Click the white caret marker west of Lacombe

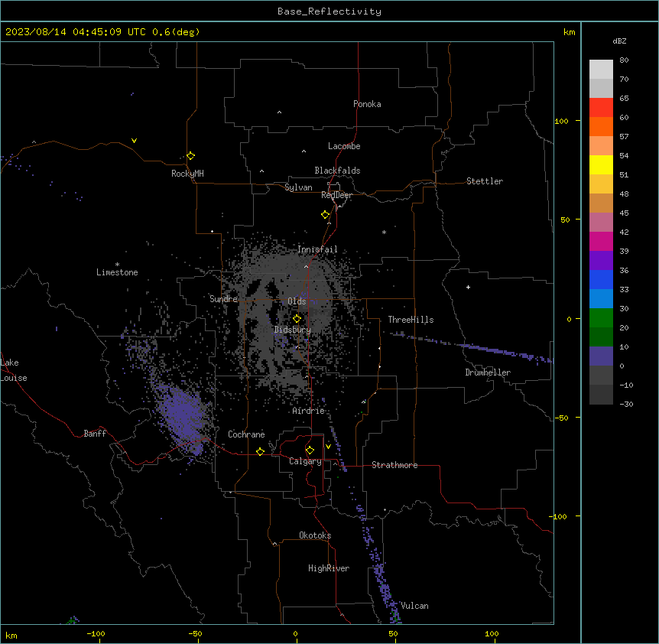pos(304,151)
